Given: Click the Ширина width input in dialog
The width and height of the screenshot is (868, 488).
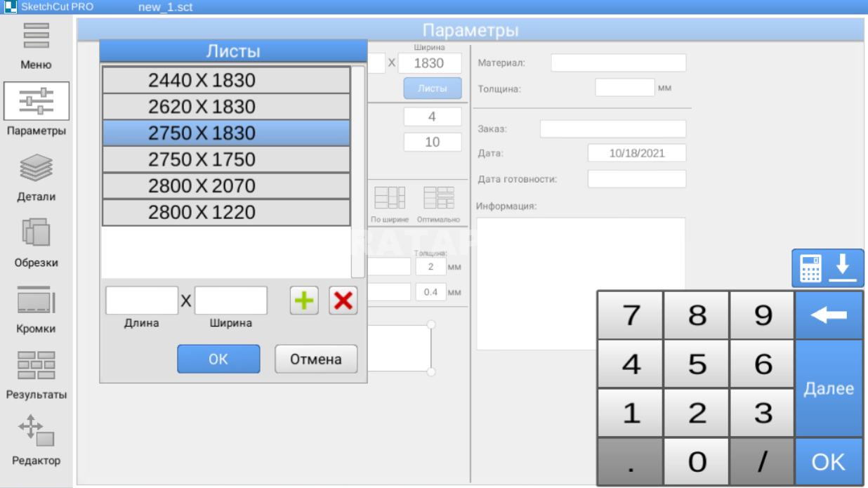Looking at the screenshot, I should point(230,301).
